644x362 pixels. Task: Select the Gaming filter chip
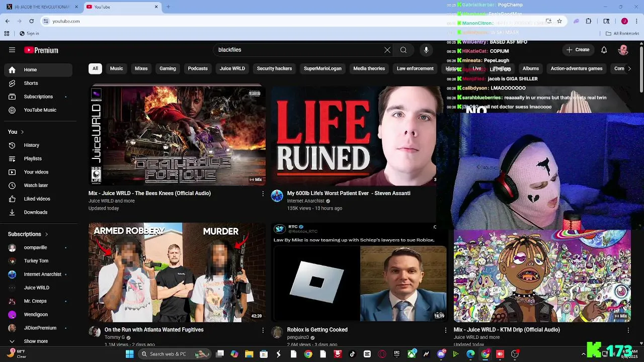pyautogui.click(x=168, y=68)
